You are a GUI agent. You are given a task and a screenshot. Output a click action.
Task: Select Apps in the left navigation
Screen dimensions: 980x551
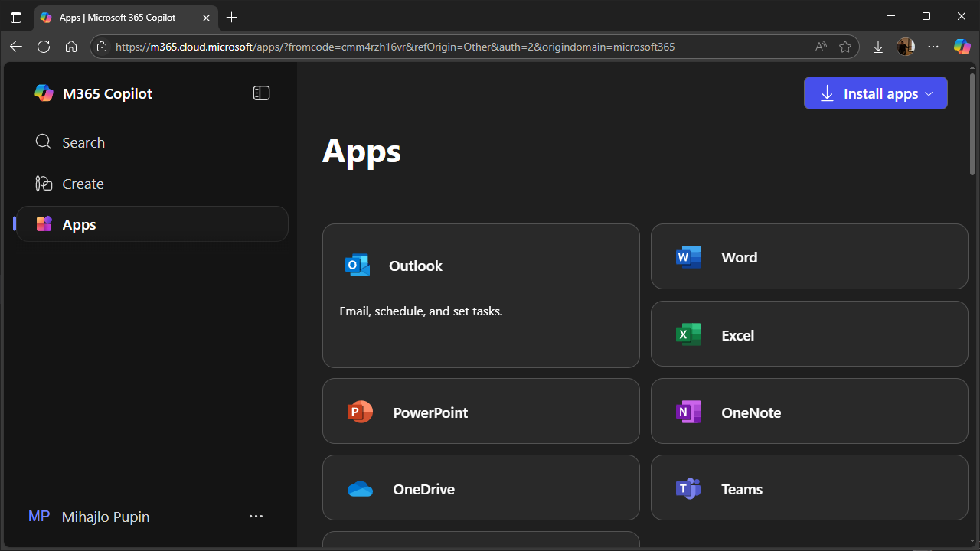(x=152, y=224)
